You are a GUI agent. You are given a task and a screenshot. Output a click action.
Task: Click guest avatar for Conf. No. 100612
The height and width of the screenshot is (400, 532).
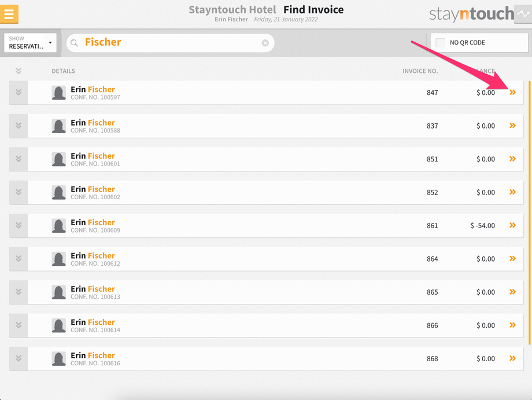(59, 259)
